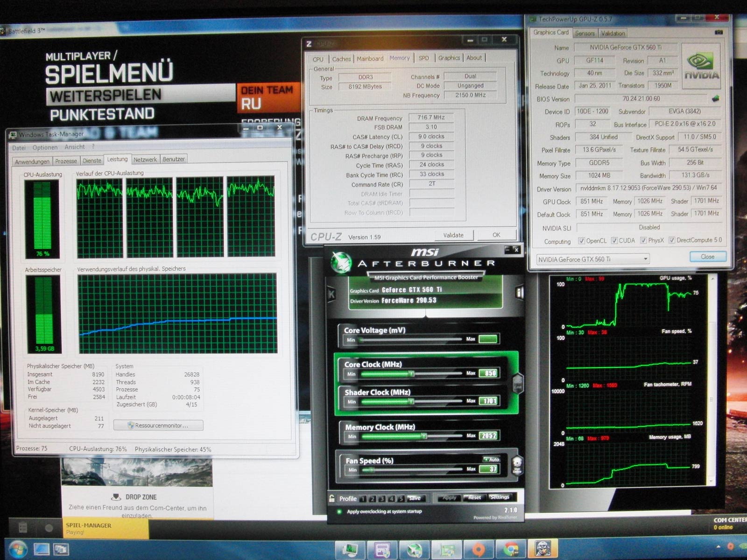The image size is (747, 560).
Task: Toggle OpenCL checkbox in GPU-Z
Action: tap(581, 241)
